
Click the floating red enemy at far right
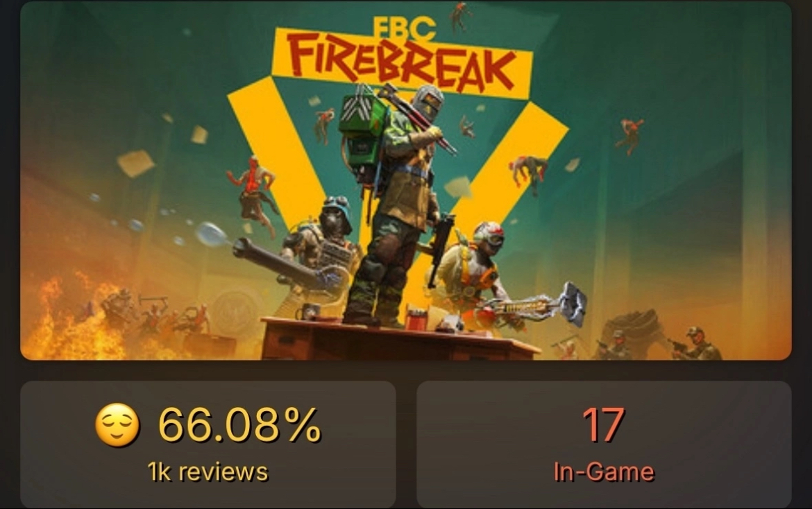tap(629, 135)
